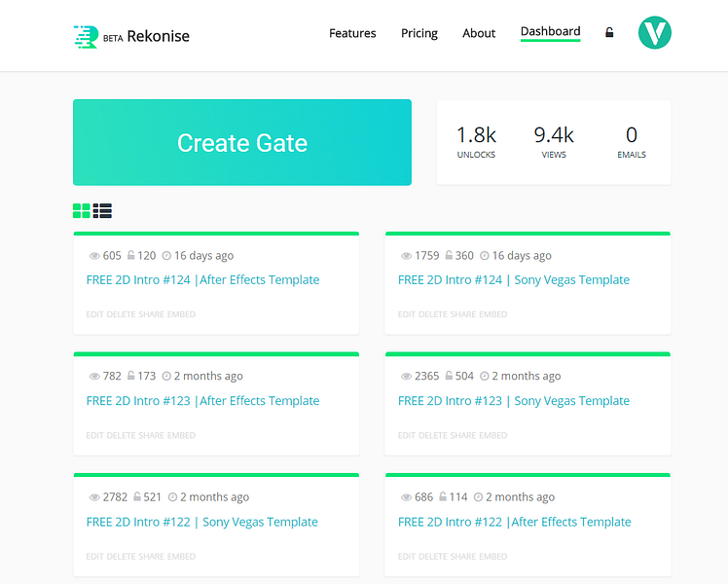728x584 pixels.
Task: Open the Features page
Action: [x=352, y=33]
